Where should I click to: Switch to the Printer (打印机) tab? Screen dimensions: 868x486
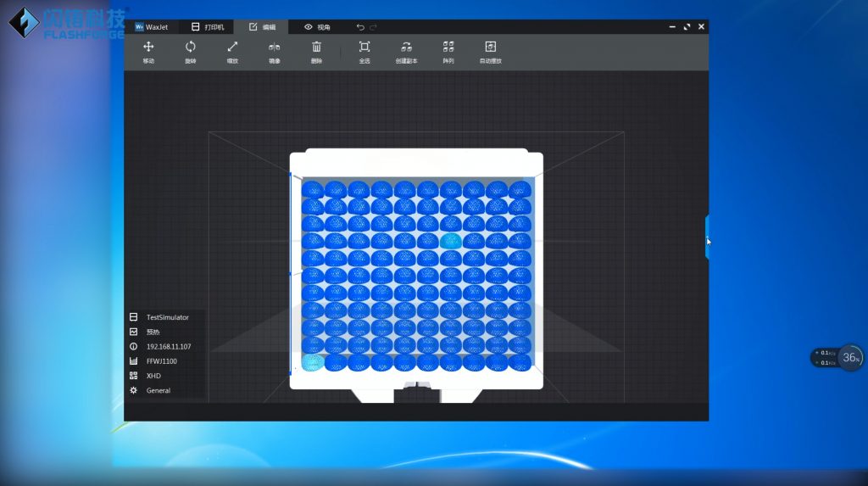pyautogui.click(x=208, y=26)
